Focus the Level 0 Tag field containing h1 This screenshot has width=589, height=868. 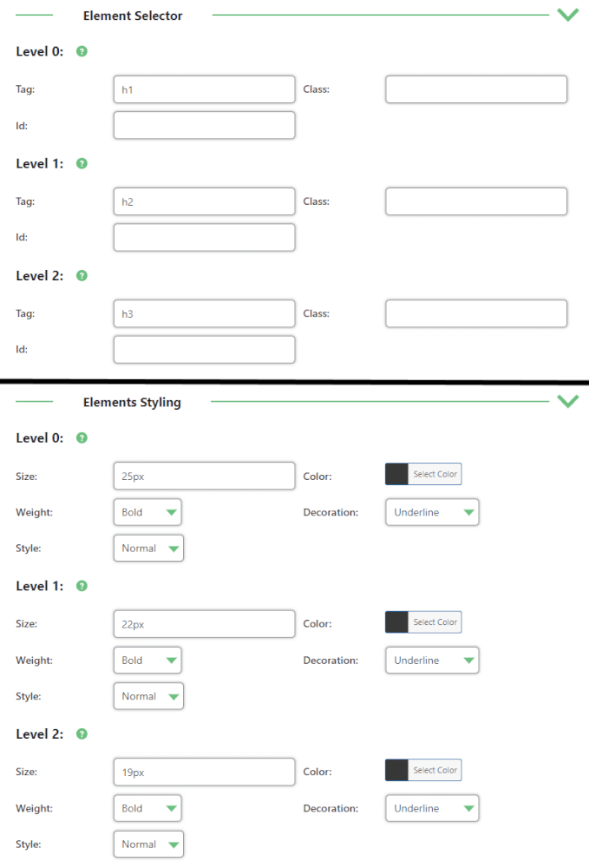pos(204,89)
